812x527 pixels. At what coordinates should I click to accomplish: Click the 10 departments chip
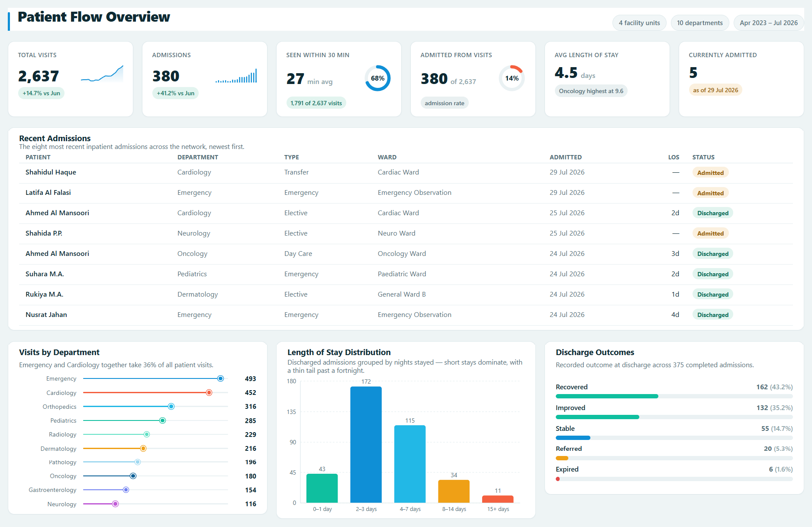tap(700, 23)
